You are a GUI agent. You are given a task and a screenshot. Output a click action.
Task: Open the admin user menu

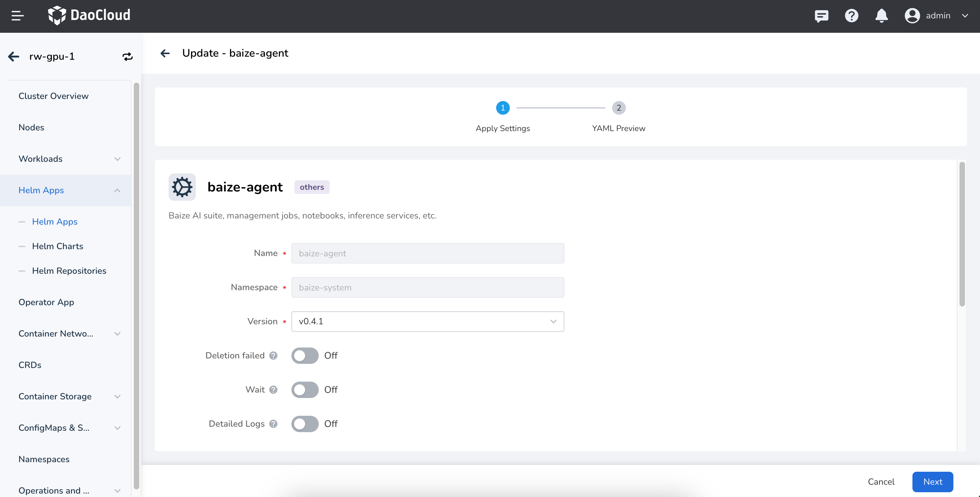936,16
